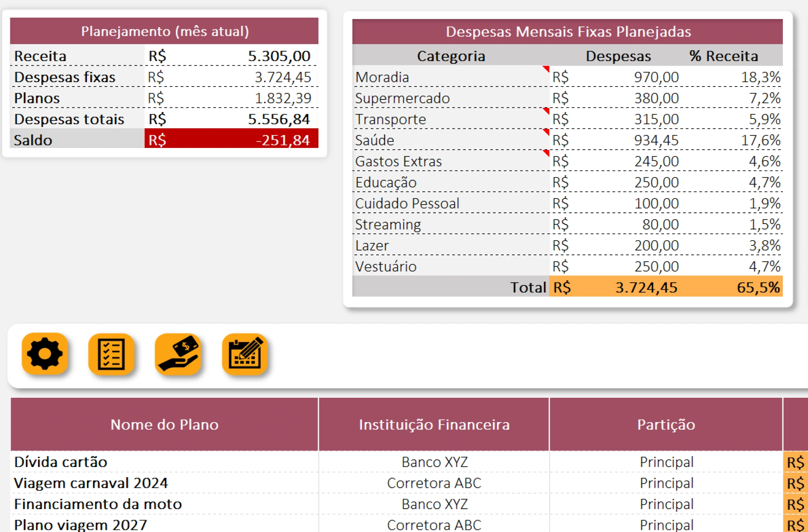Viewport: 808px width, 532px height.
Task: Open the settings gear icon button
Action: pyautogui.click(x=45, y=354)
